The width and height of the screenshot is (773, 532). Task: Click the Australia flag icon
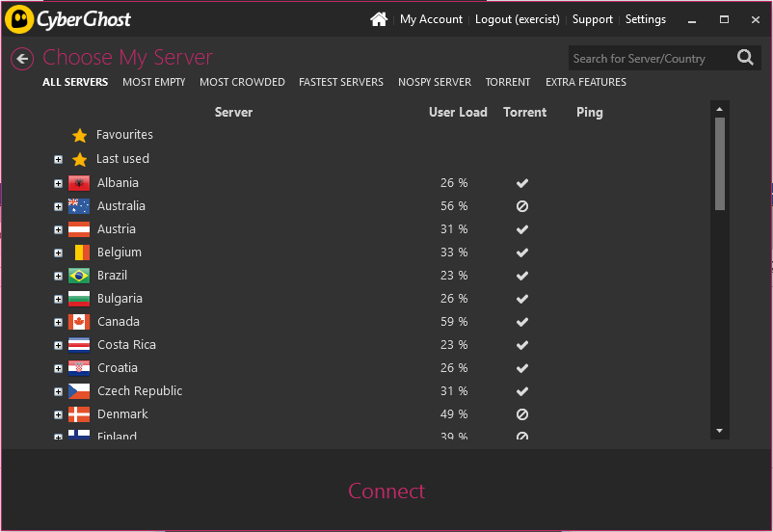click(79, 206)
